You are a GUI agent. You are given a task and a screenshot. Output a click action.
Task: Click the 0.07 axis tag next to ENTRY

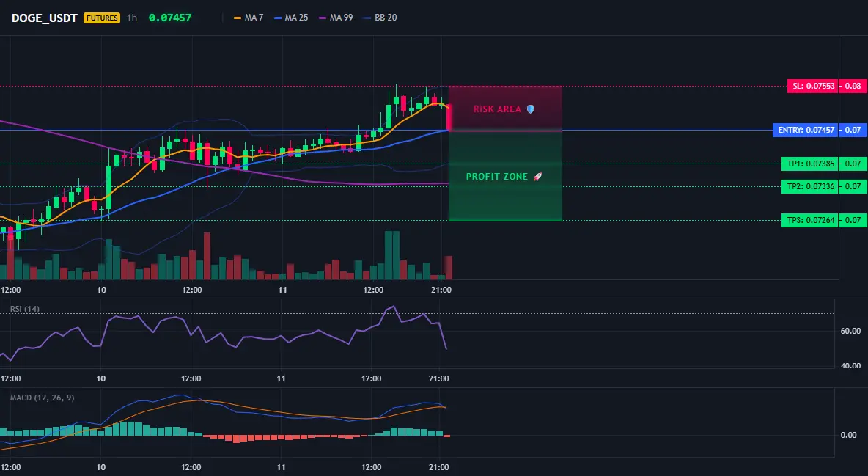pos(853,131)
